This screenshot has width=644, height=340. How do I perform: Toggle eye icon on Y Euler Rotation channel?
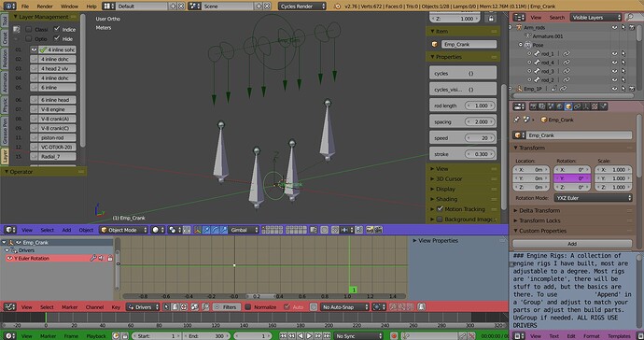coord(10,258)
